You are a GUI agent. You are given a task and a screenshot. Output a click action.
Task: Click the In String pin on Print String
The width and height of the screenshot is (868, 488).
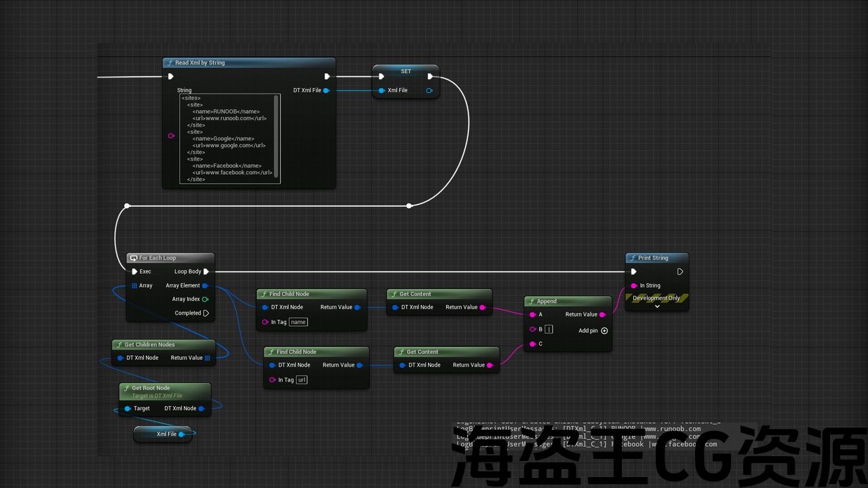tap(634, 285)
